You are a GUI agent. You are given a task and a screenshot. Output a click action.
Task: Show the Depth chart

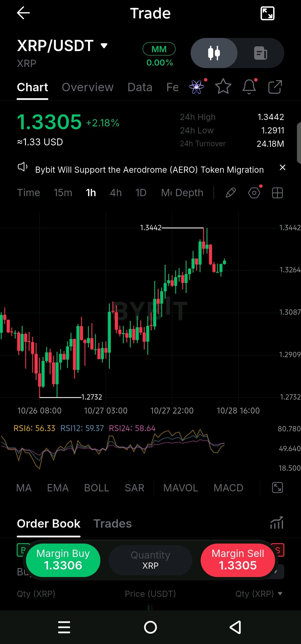190,193
